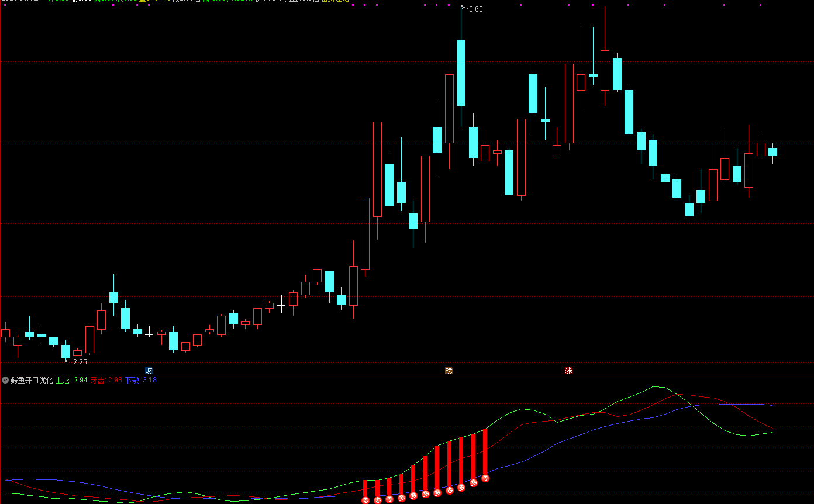814x504 pixels.
Task: Click the red 牙齿 value label
Action: [106, 380]
